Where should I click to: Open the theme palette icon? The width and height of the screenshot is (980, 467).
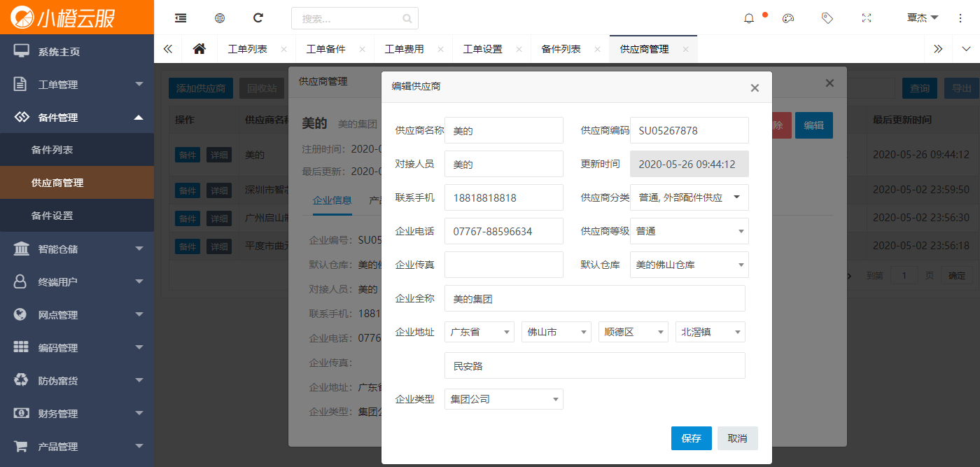click(788, 18)
